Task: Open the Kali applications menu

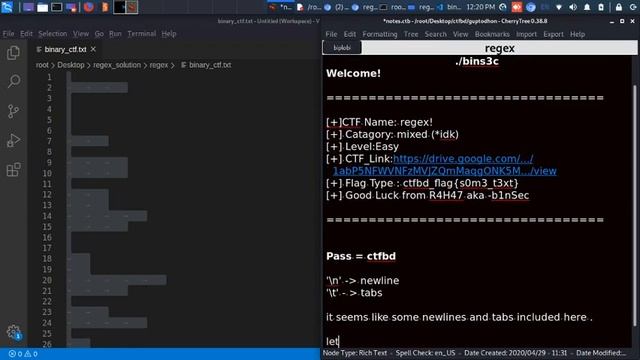Action: (x=7, y=7)
